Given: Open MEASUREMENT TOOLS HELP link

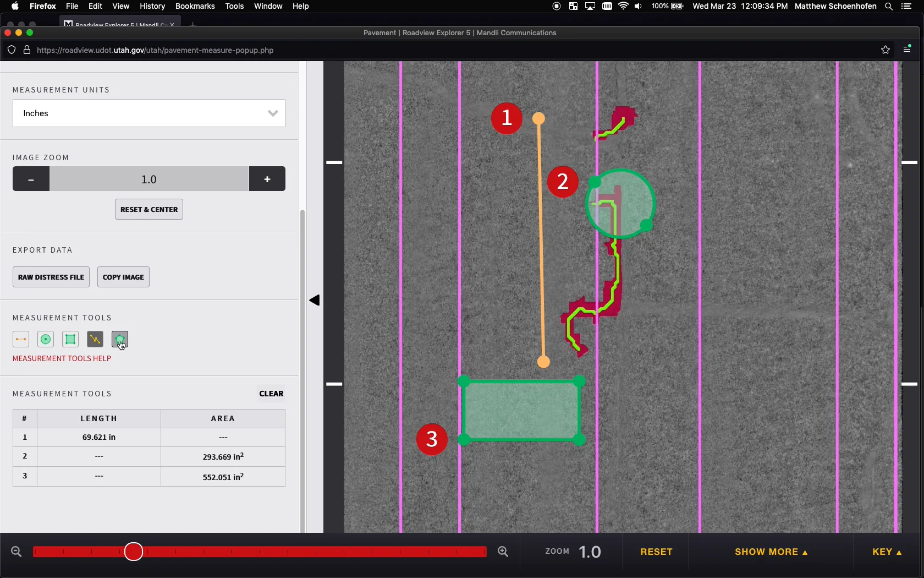Looking at the screenshot, I should (x=62, y=358).
